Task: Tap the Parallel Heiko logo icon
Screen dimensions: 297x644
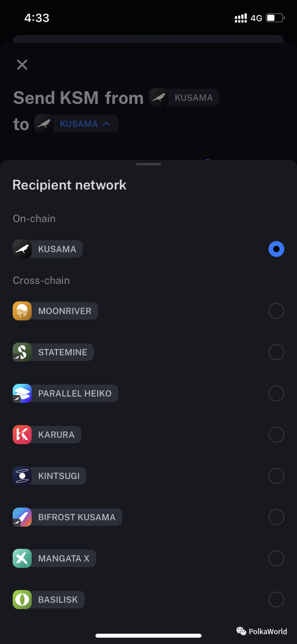Action: tap(22, 393)
